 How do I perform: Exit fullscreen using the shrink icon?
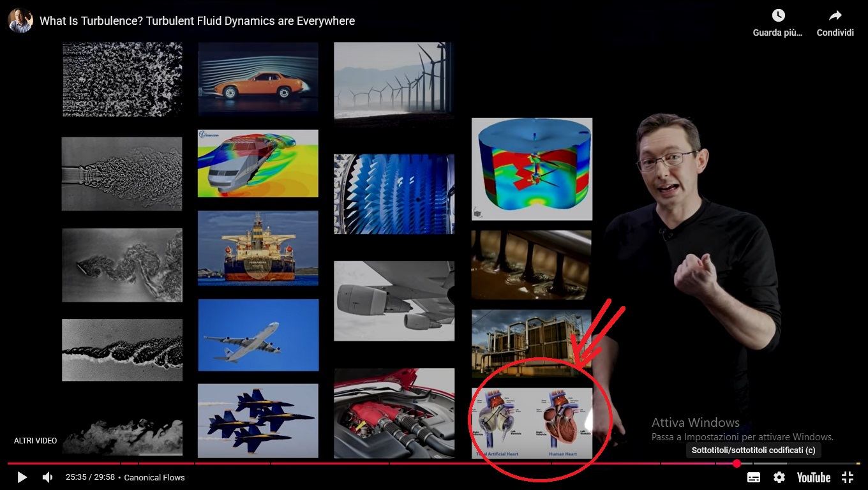pos(848,477)
